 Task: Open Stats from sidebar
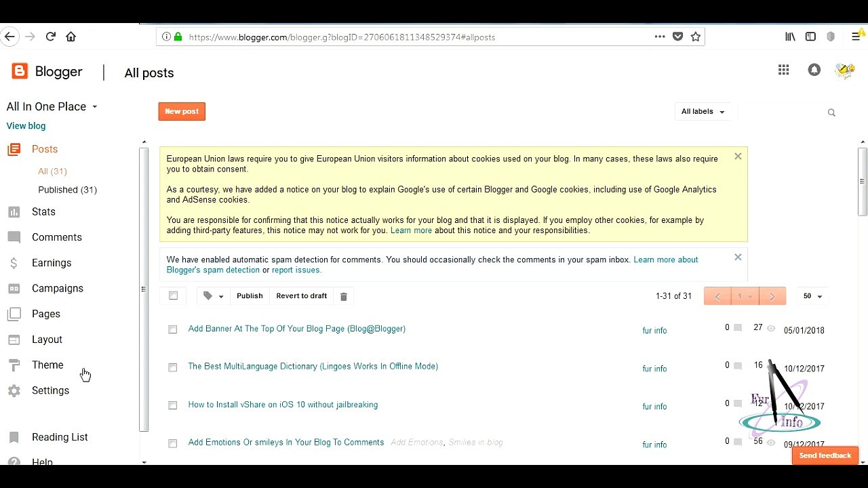[x=43, y=211]
